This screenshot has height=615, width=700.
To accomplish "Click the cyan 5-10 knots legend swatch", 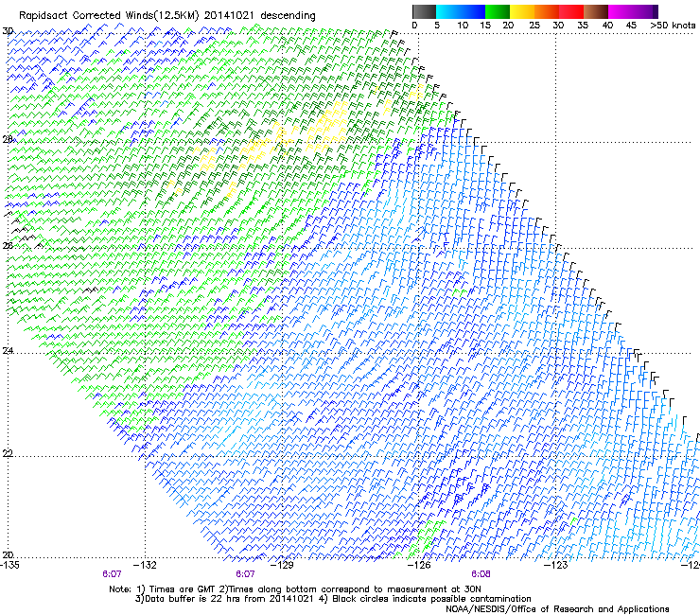I will pyautogui.click(x=448, y=11).
